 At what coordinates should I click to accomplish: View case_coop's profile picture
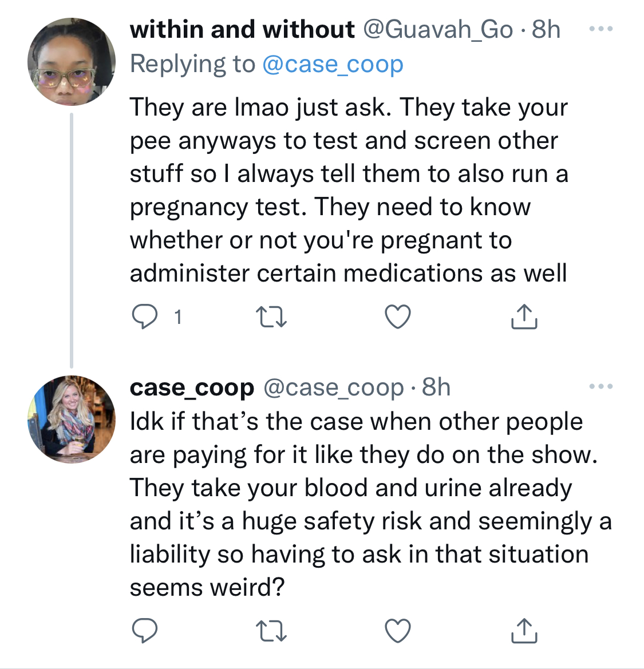(72, 419)
